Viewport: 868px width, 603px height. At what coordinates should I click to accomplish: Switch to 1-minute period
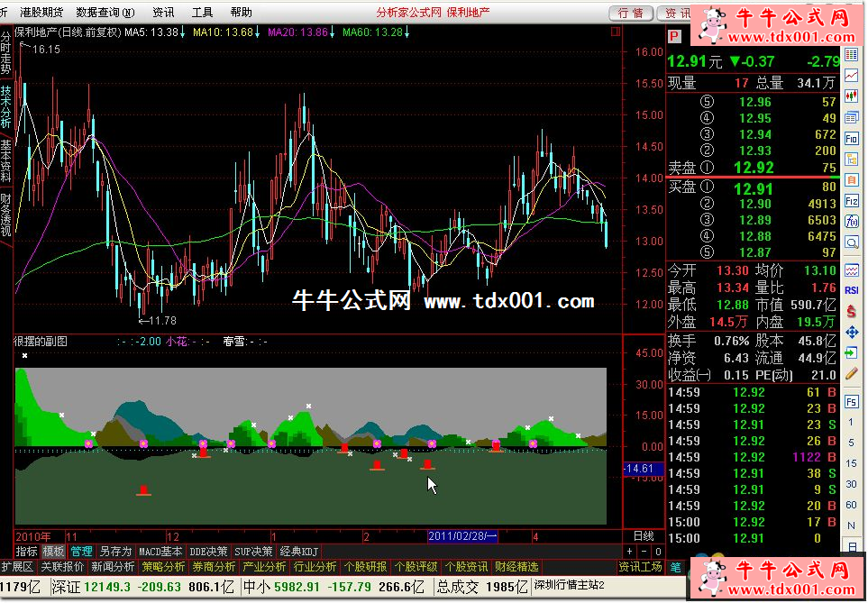(852, 423)
